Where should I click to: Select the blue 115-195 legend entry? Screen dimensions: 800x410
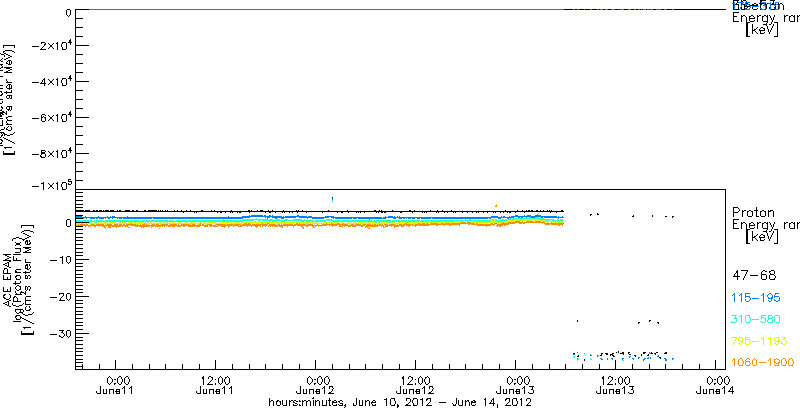756,298
